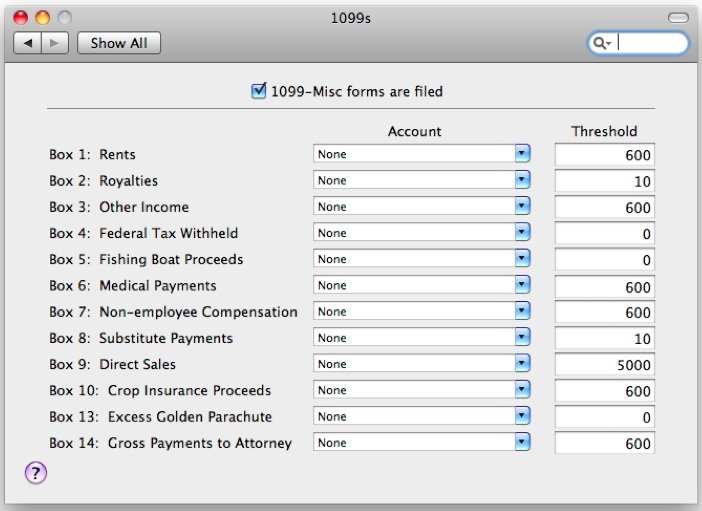Click the back navigation arrow
This screenshot has width=702, height=511.
point(28,43)
